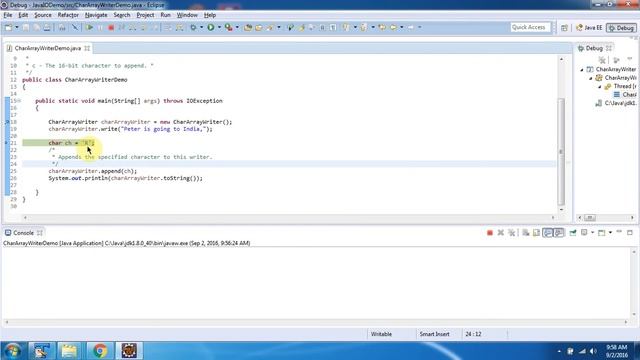The image size is (640, 360).
Task: Open the Search menu
Action: 122,15
